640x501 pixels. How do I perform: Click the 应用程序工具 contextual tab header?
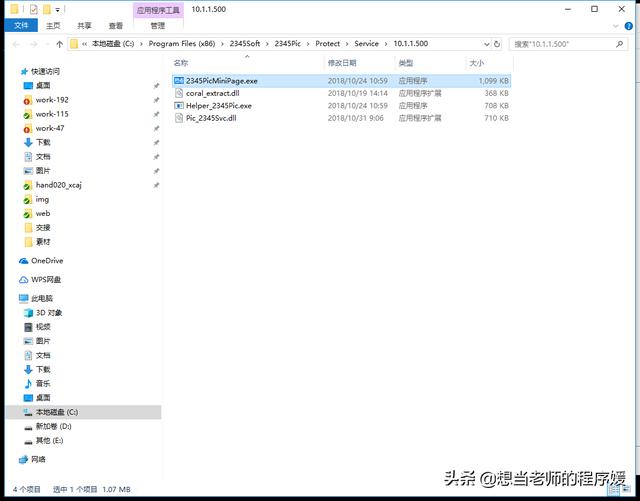[158, 10]
